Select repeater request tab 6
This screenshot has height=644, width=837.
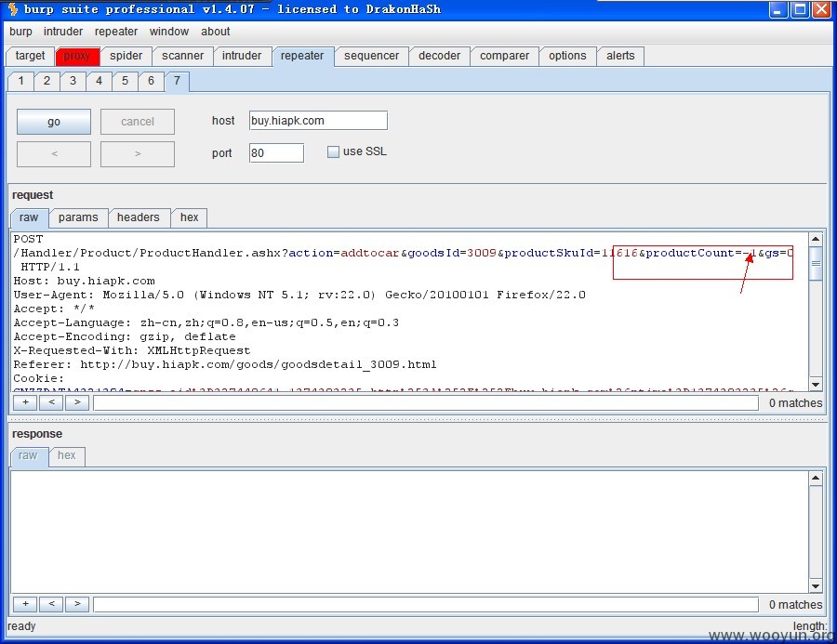click(x=151, y=81)
